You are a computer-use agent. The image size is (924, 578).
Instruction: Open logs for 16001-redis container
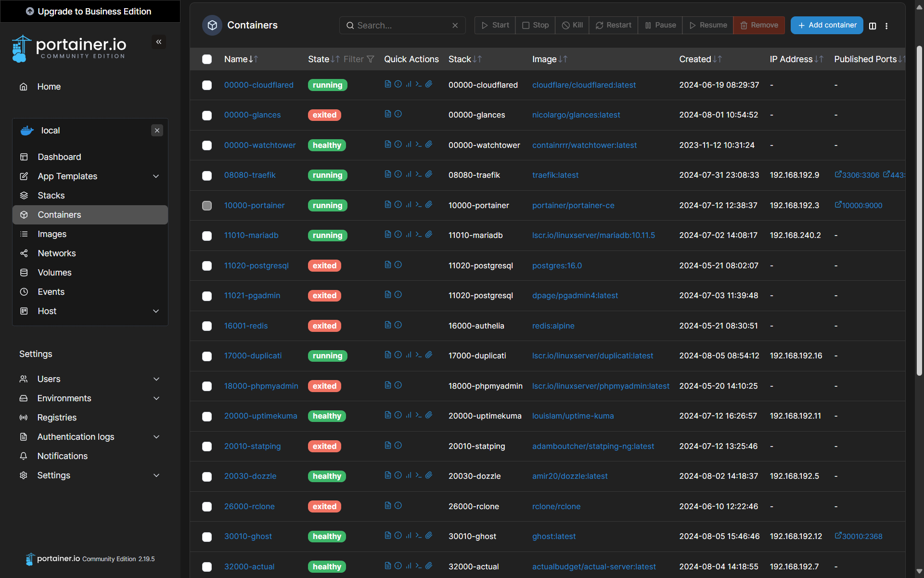pos(388,325)
